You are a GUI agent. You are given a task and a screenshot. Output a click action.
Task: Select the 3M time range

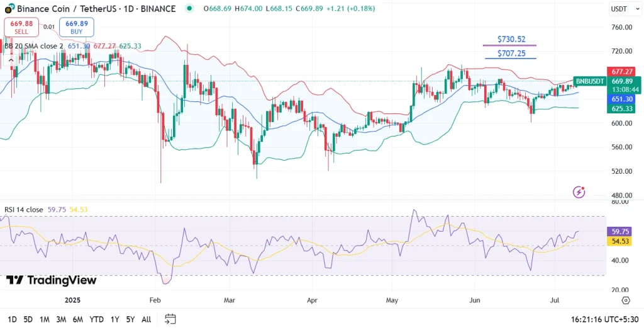61,319
